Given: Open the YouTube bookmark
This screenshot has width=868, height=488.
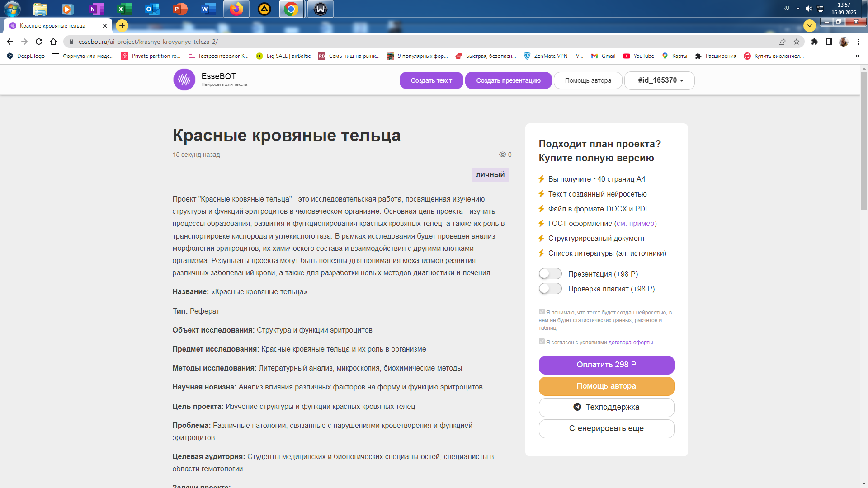Looking at the screenshot, I should tap(638, 56).
